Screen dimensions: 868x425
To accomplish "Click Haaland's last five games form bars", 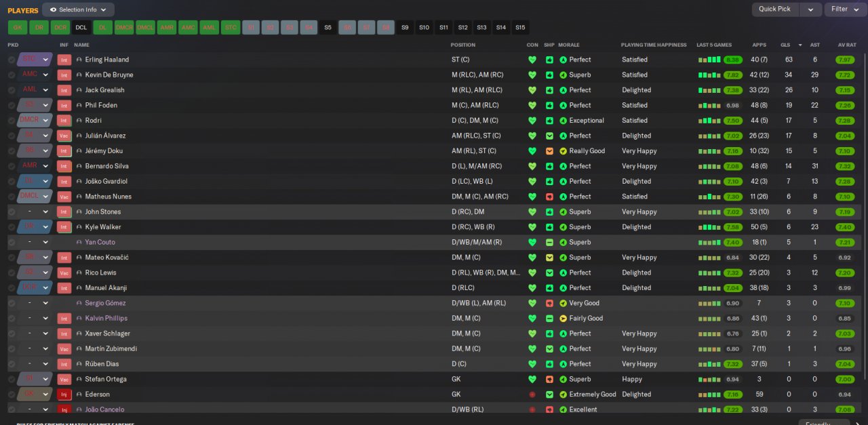I will click(709, 60).
